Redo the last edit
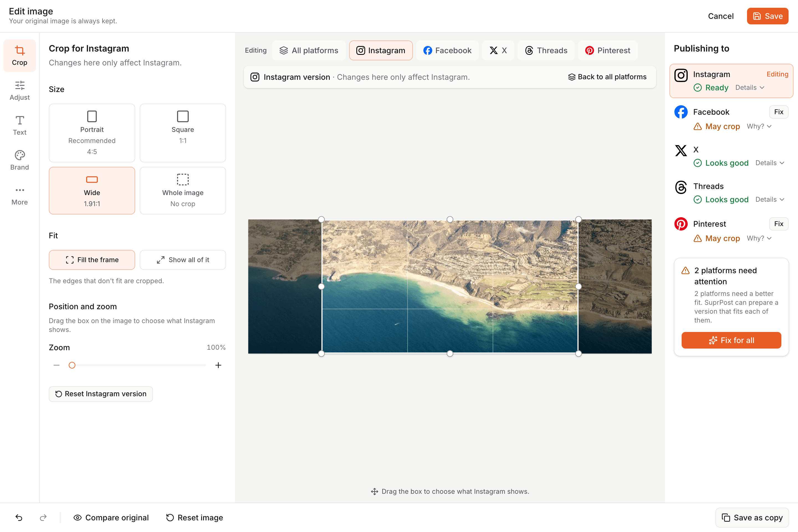This screenshot has height=532, width=798. click(x=43, y=517)
